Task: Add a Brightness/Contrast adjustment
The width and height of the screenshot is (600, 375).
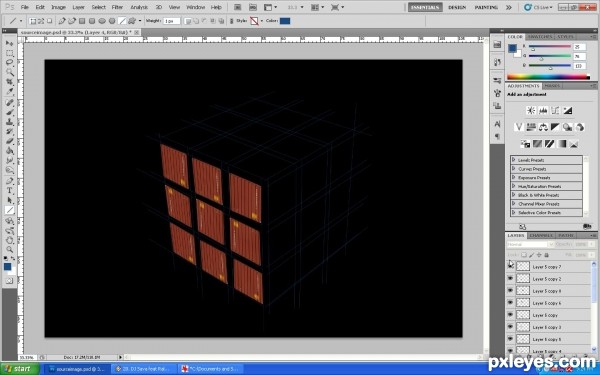Action: pos(531,111)
